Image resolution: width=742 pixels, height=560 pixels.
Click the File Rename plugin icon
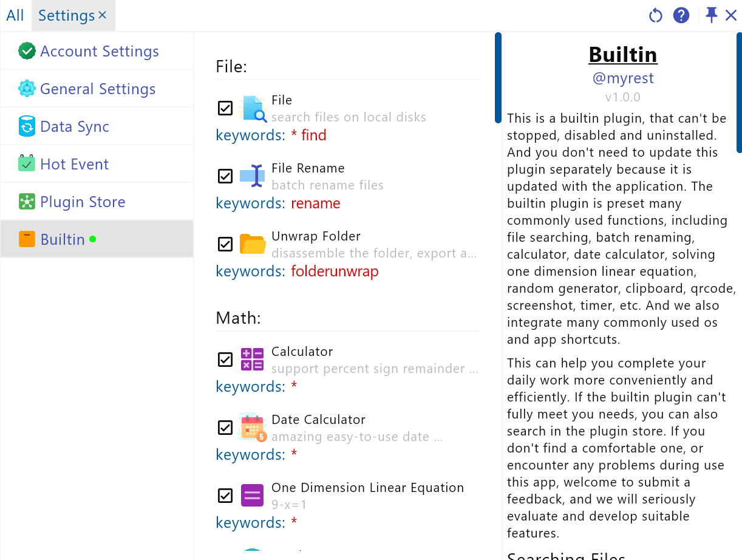pos(253,176)
